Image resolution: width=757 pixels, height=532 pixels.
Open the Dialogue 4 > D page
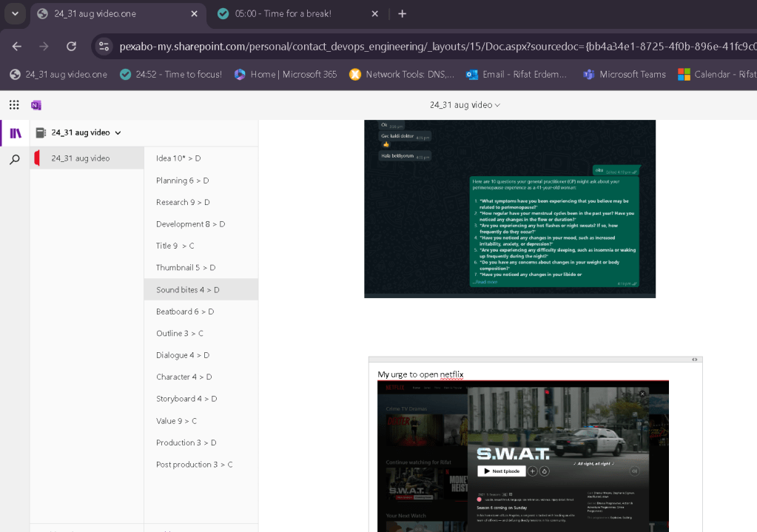click(201, 355)
